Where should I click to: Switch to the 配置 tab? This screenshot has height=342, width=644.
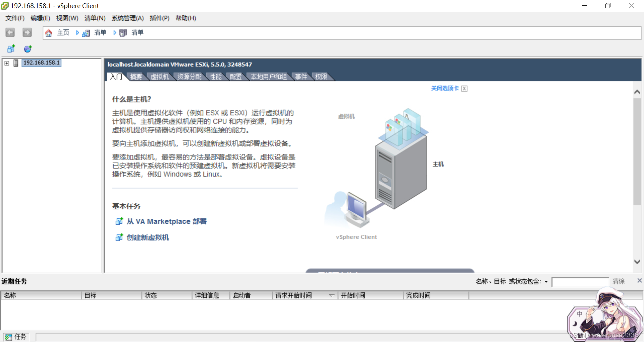235,77
